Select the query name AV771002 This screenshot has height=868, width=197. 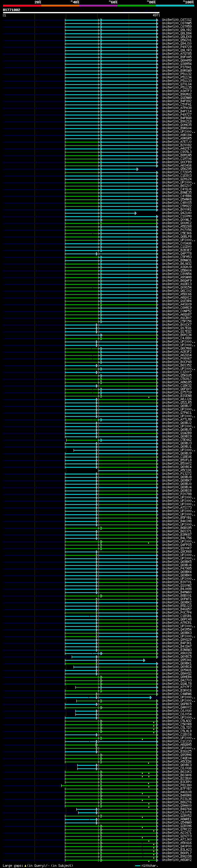11,10
